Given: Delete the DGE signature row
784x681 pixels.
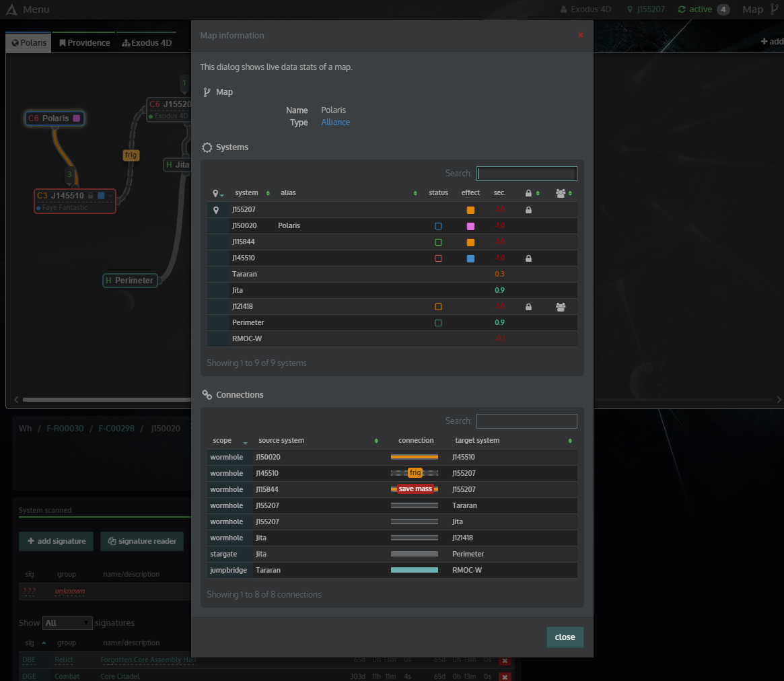Looking at the screenshot, I should 505,677.
